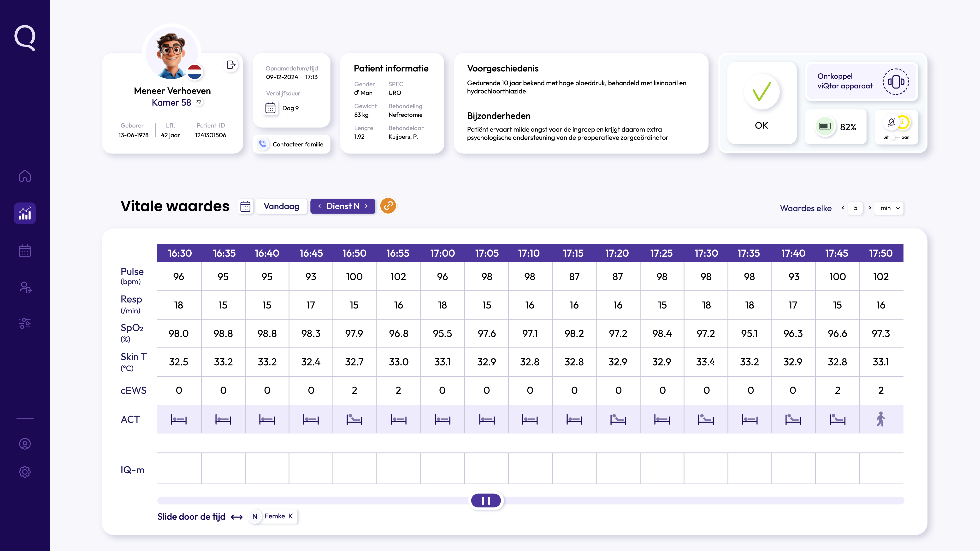Go to previous shift before Dienst N
This screenshot has width=980, height=551.
(319, 206)
